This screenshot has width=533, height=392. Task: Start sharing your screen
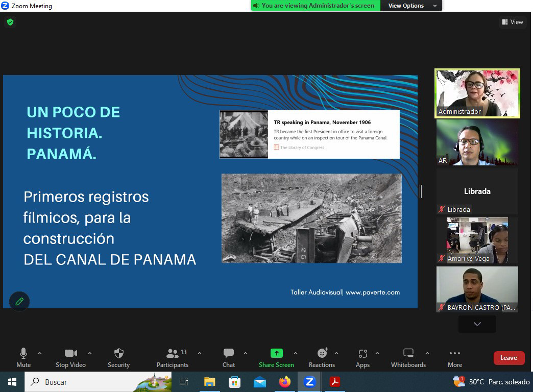tap(276, 352)
